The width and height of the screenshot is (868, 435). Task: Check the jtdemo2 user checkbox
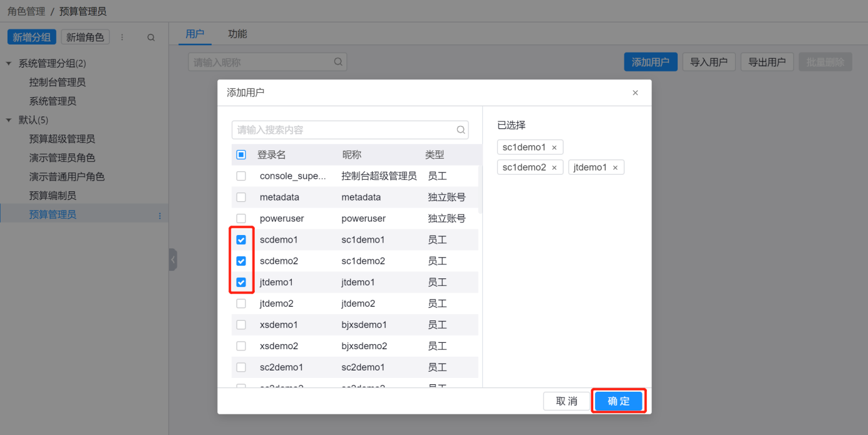pos(241,304)
